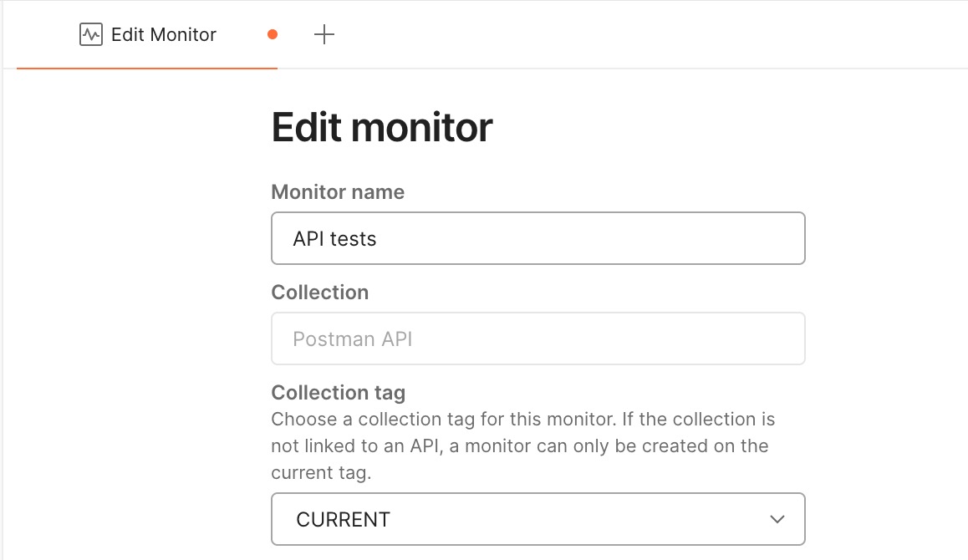Click the 'Monitor name' field label
Screen dimensions: 968x560
pyautogui.click(x=338, y=192)
